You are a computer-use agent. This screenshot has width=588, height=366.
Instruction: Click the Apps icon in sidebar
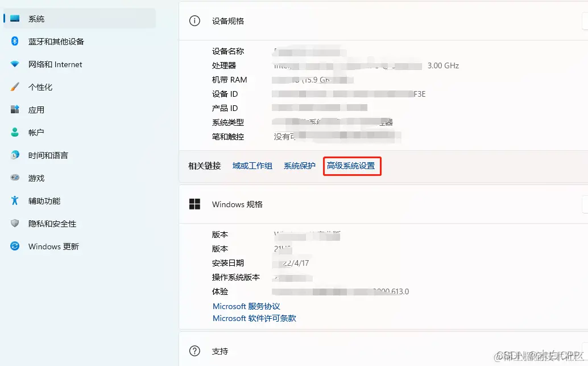(15, 110)
